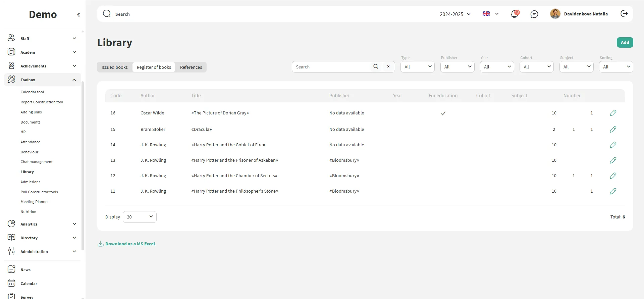Open Meeting Planner in the sidebar
644x299 pixels.
(x=35, y=202)
